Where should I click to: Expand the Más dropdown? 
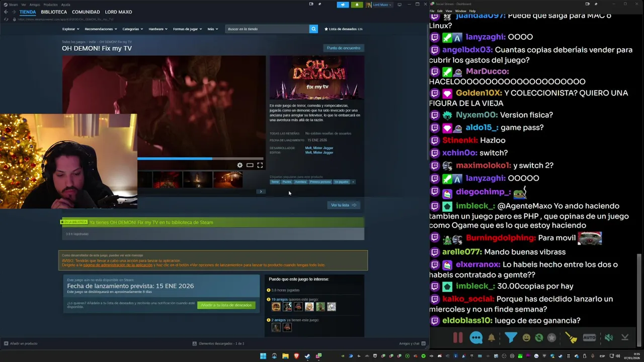(x=213, y=29)
